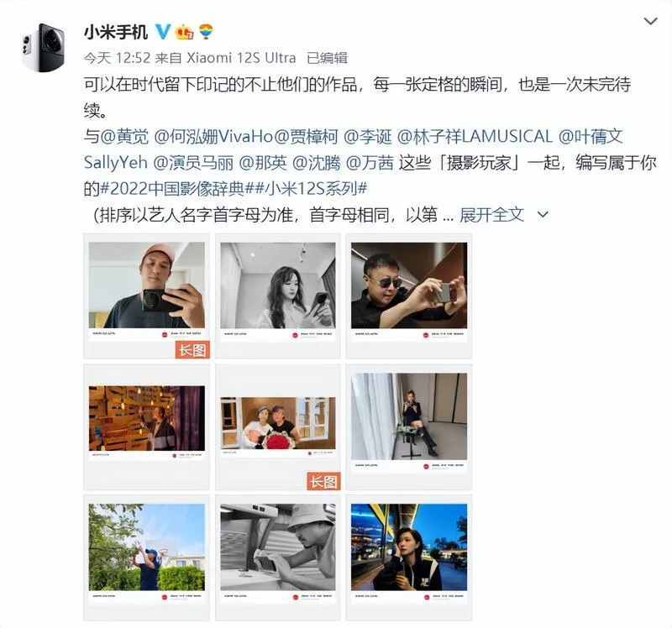Click the crown membership badge icon

point(185,32)
